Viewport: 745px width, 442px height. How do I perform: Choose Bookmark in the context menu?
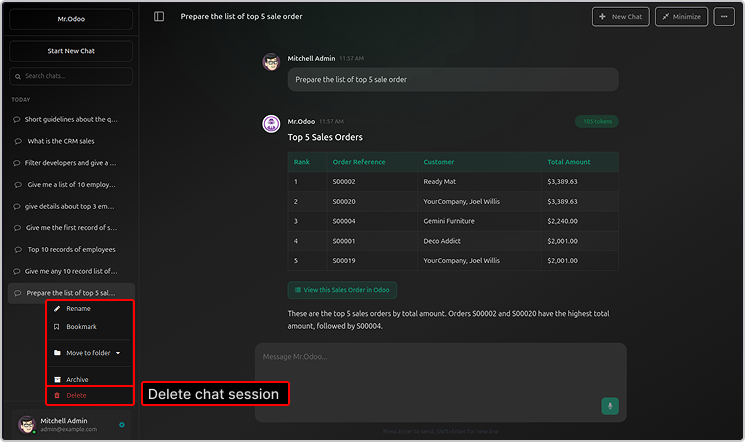pyautogui.click(x=80, y=327)
